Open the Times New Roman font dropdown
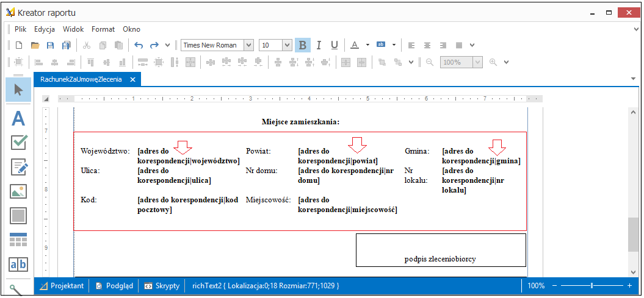Viewport: 644px width, 298px height. [218, 45]
